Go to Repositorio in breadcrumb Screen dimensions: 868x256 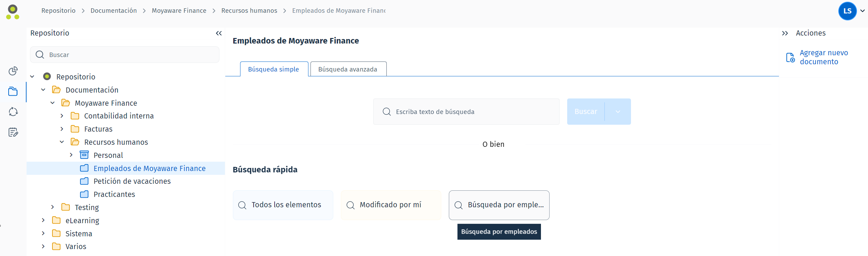58,11
